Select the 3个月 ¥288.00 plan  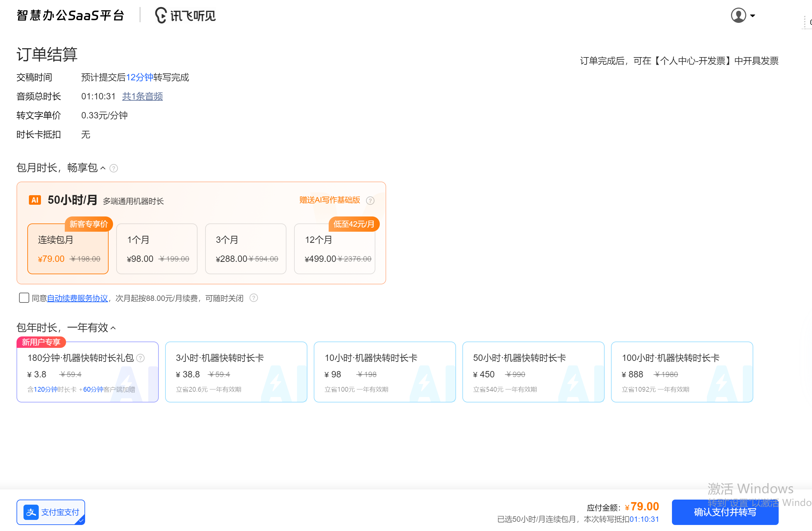pos(246,249)
